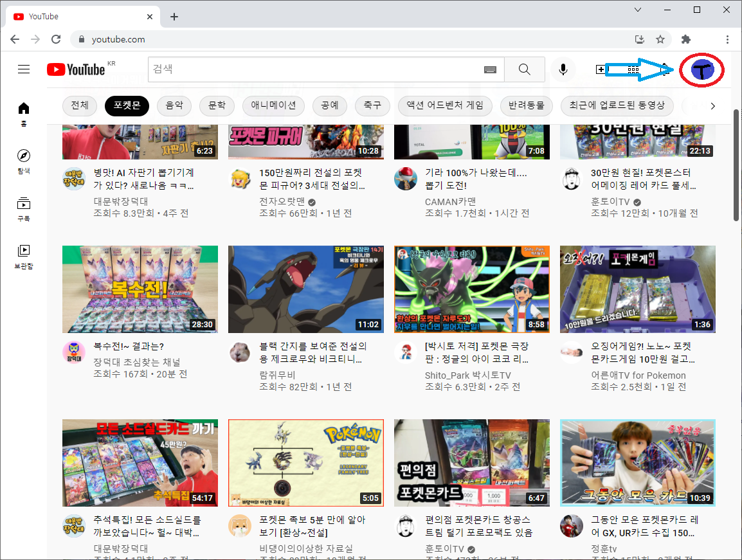Viewport: 742px width, 560px height.
Task: Open video title 포켓몬 족보 5분 만에
Action: click(312, 527)
